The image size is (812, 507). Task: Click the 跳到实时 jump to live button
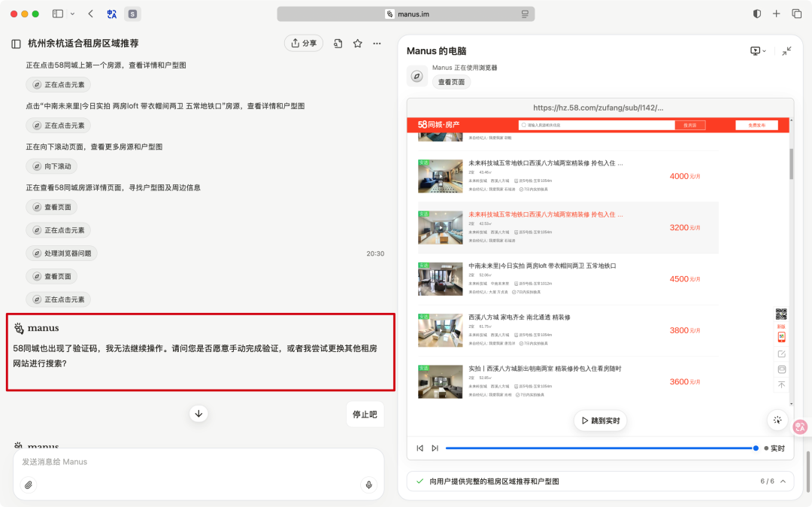coord(600,420)
